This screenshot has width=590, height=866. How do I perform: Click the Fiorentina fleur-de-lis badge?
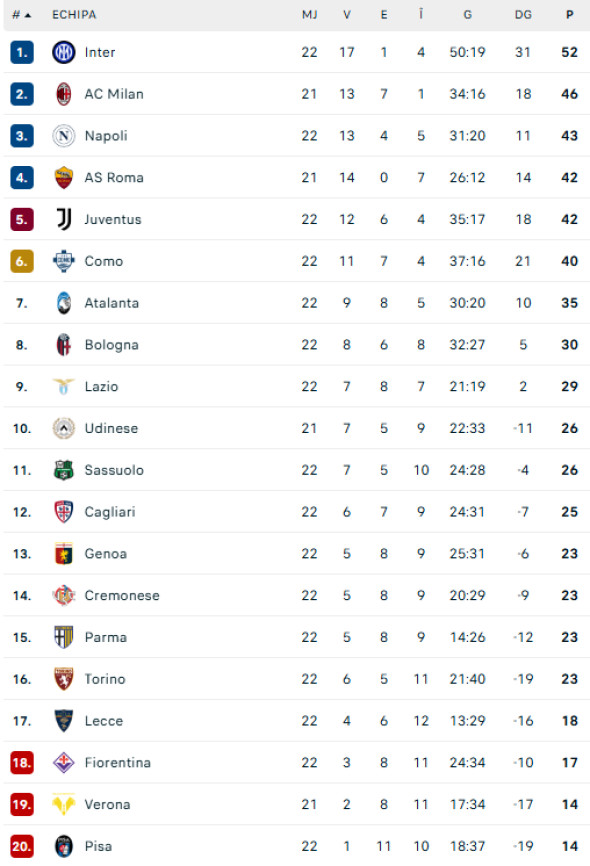(60, 762)
